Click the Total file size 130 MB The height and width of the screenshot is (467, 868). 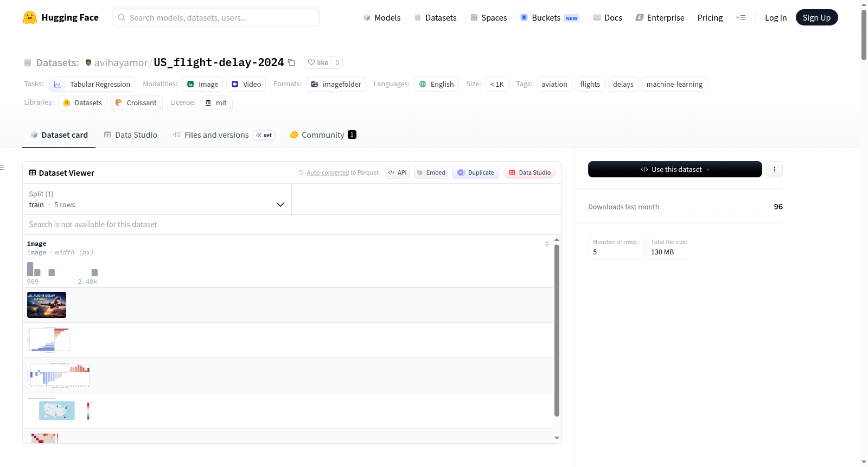coord(669,247)
